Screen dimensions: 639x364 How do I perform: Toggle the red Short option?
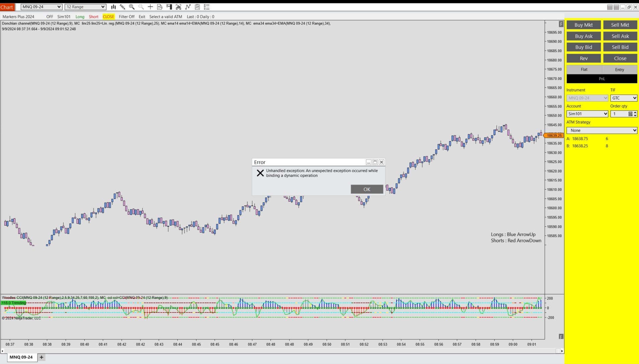coord(94,17)
